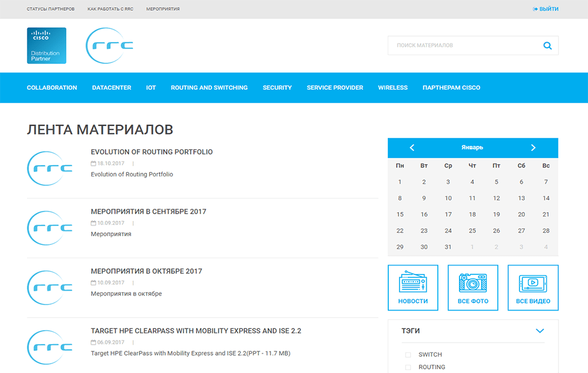
Task: Click thumbnail for Мероприятия в октябре 2017
Action: (x=50, y=287)
